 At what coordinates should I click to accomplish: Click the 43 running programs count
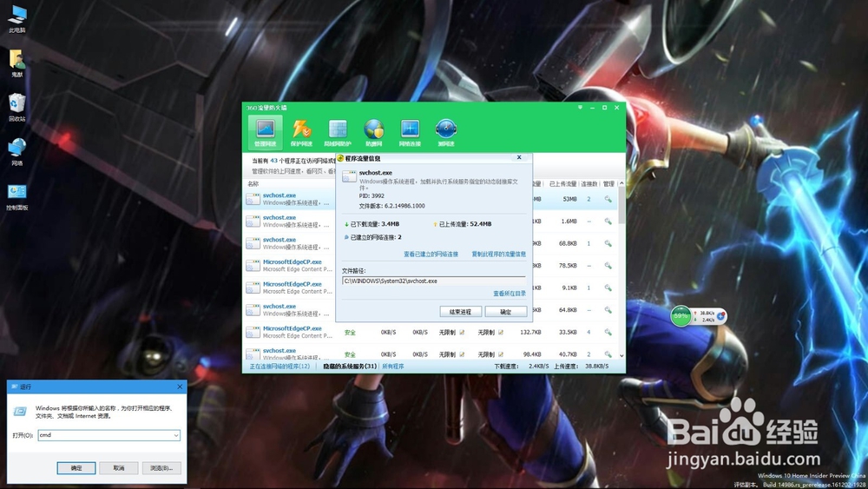coord(273,161)
